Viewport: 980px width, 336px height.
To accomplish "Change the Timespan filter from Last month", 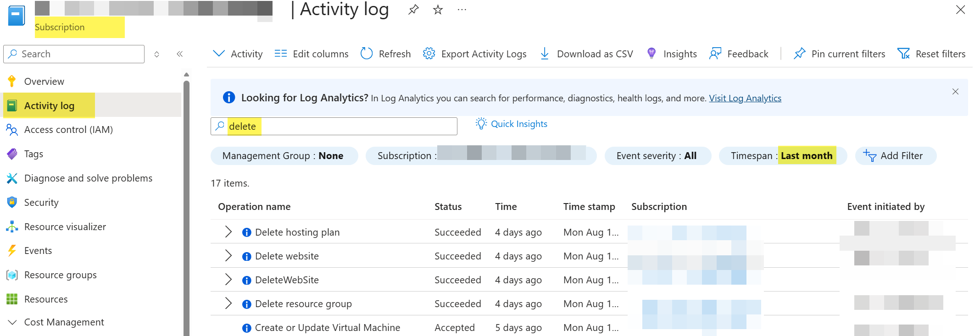I will click(x=782, y=156).
